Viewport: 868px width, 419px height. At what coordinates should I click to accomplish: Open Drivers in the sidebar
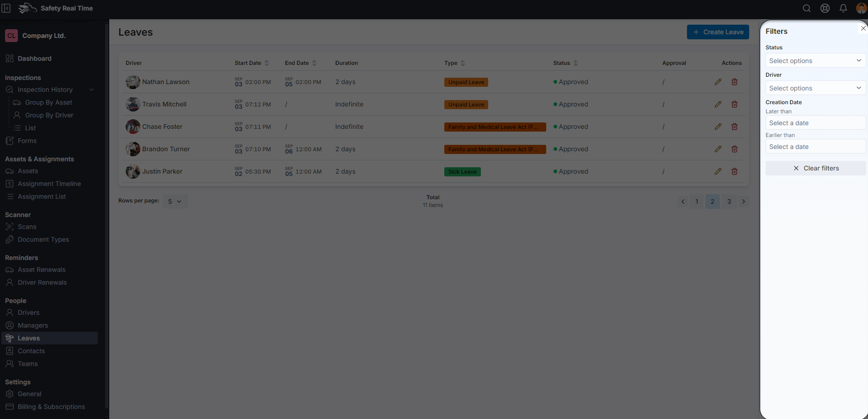28,313
